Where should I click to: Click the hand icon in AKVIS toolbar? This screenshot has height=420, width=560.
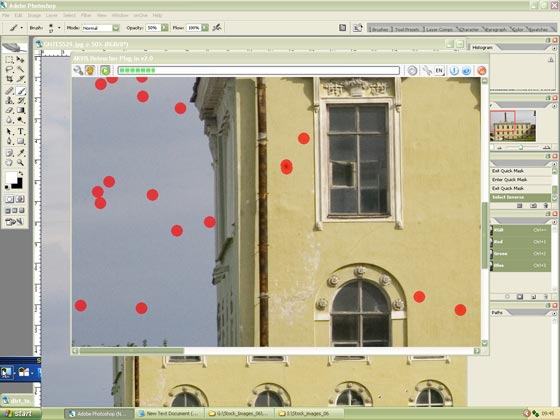[90, 70]
